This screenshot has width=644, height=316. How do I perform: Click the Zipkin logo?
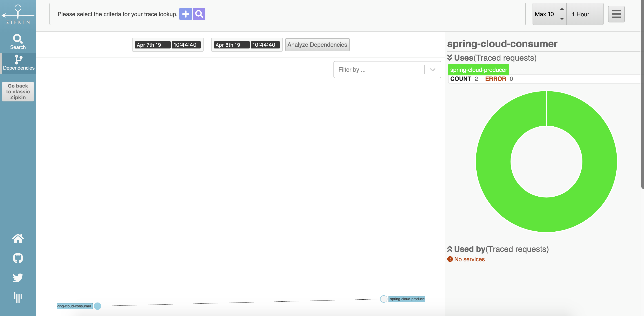(18, 15)
